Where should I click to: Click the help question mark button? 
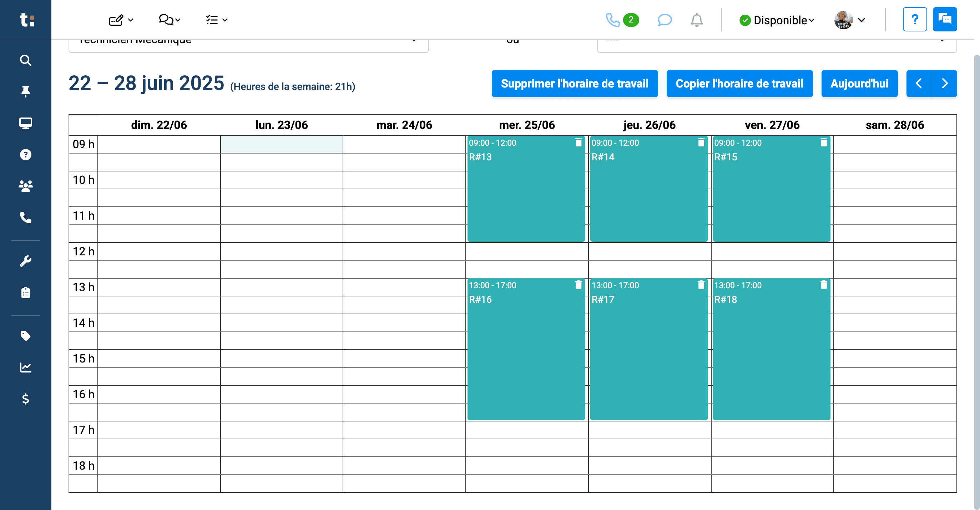[915, 19]
